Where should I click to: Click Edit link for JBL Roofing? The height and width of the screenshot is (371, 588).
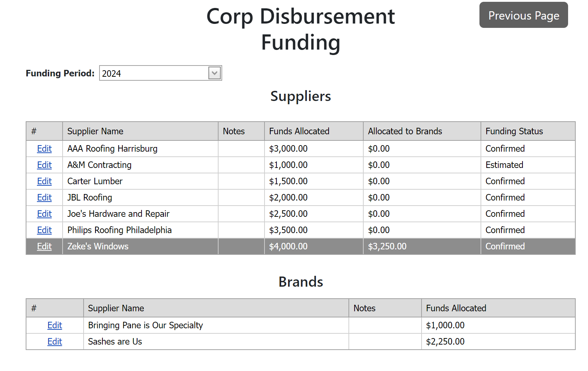point(45,198)
